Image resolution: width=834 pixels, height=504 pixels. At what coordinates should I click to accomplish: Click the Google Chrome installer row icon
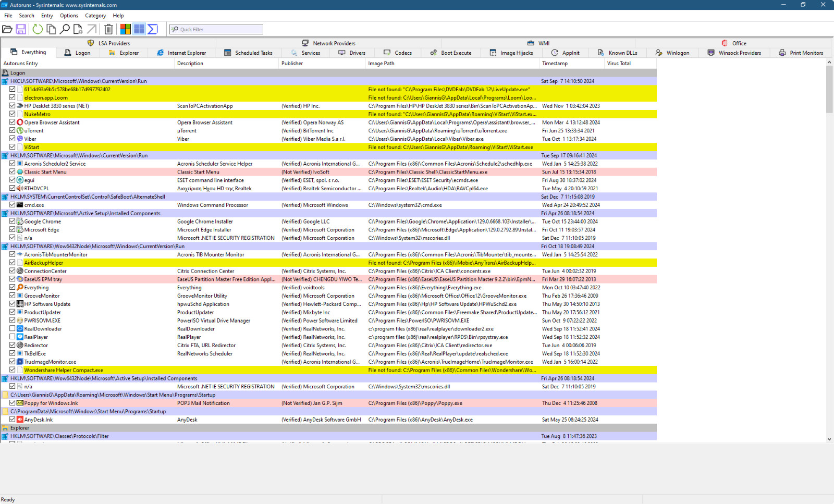(x=20, y=222)
